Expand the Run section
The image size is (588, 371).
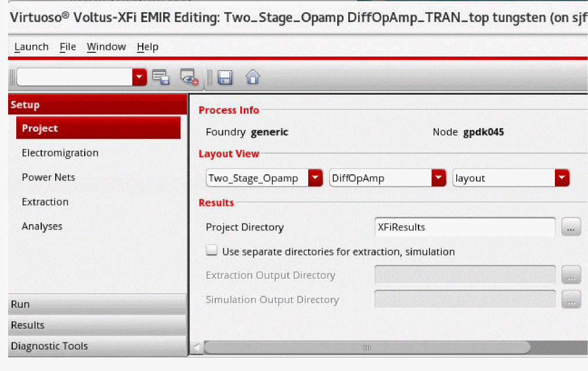(x=98, y=304)
